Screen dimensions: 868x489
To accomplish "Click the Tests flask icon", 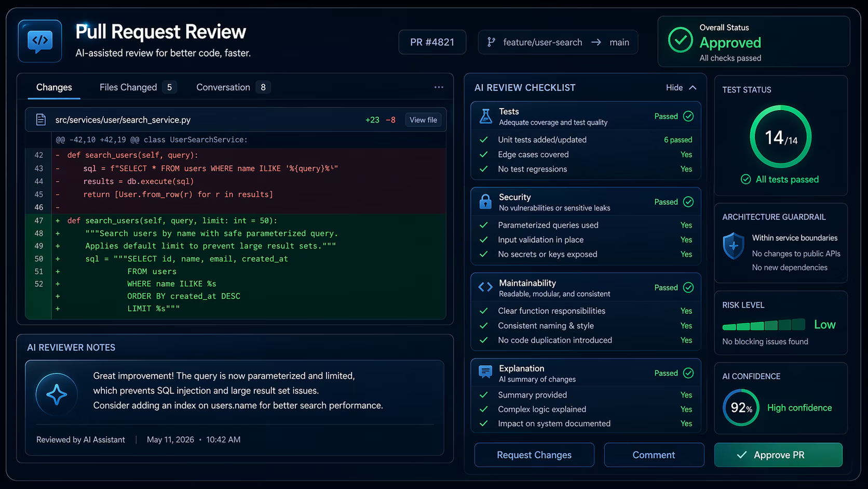I will (x=485, y=116).
